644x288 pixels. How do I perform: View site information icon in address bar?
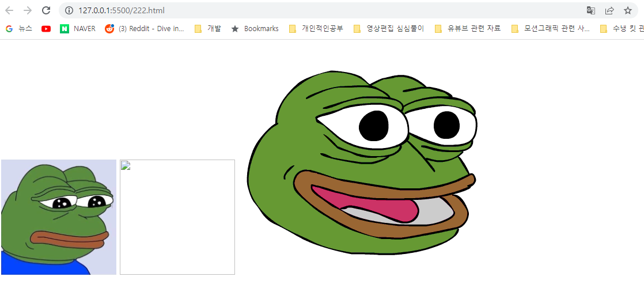[69, 10]
